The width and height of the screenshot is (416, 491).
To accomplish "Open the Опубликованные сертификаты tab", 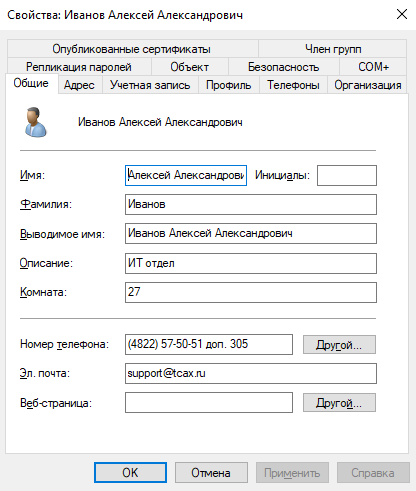I will point(132,49).
